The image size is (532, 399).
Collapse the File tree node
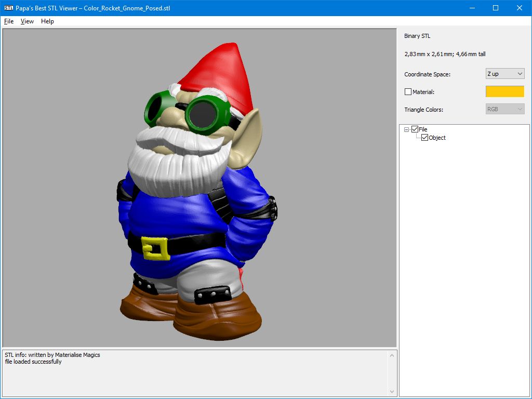coord(407,129)
